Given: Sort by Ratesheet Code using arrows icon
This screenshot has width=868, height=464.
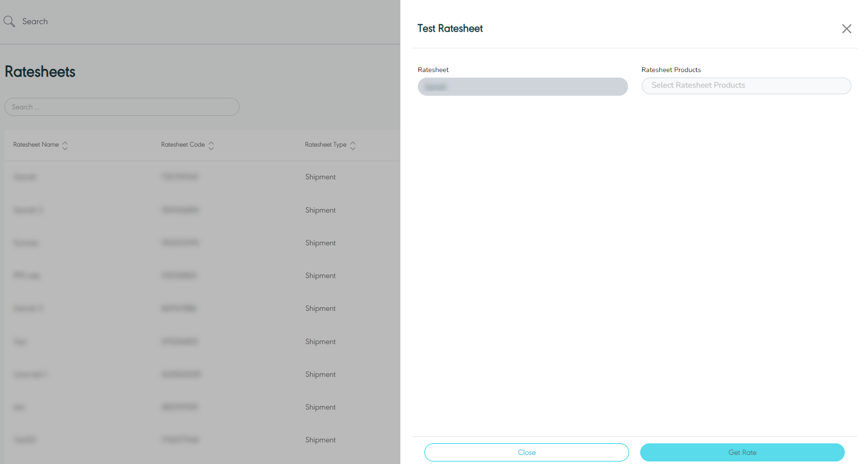Looking at the screenshot, I should pyautogui.click(x=211, y=145).
